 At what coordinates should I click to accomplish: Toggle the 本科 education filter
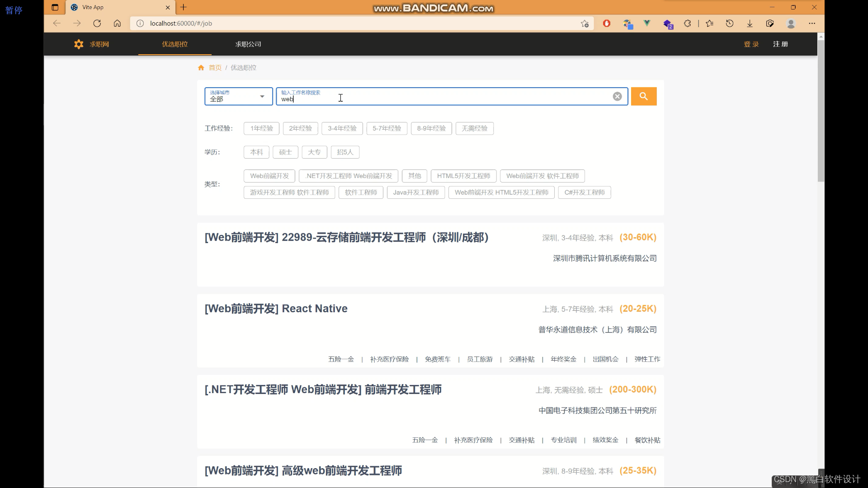click(256, 152)
